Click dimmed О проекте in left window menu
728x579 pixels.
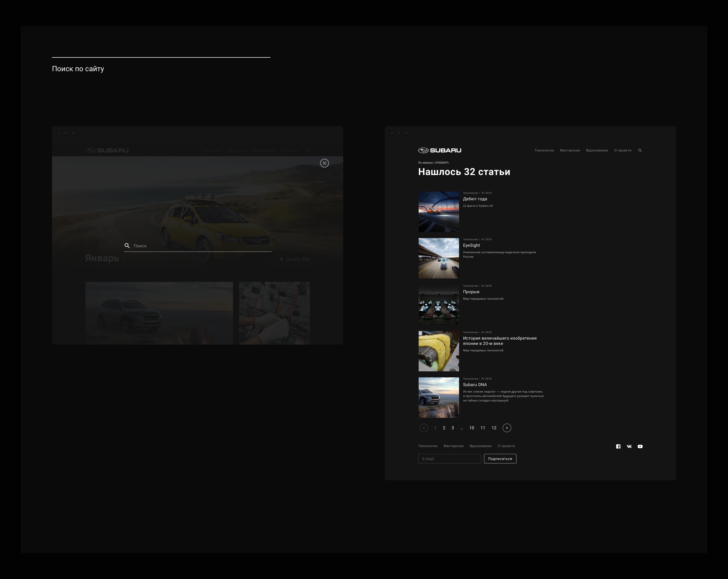[290, 150]
